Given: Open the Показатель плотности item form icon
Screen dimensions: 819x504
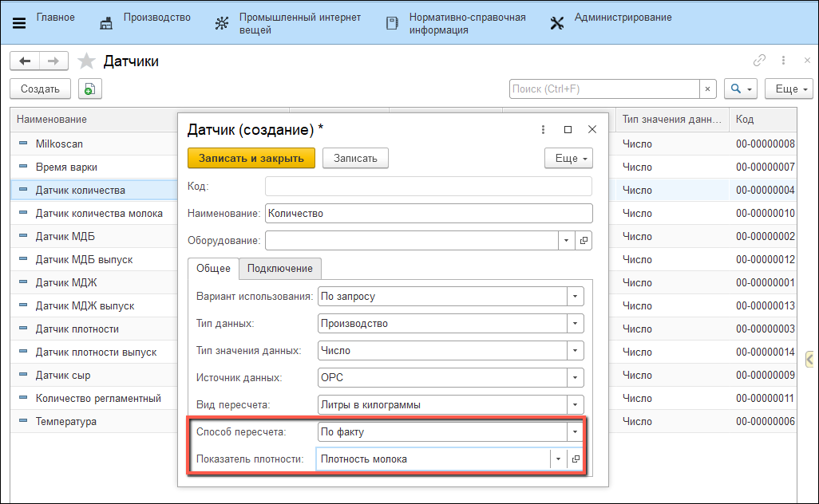Looking at the screenshot, I should click(575, 459).
